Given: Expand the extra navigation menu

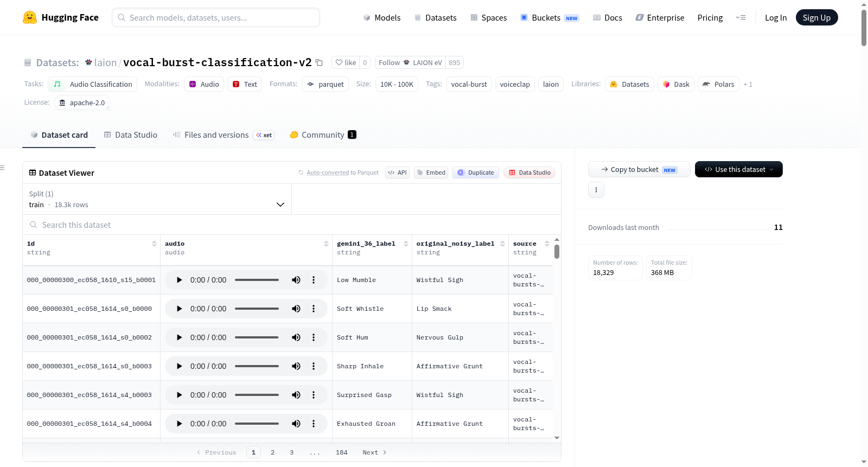Looking at the screenshot, I should [x=741, y=18].
